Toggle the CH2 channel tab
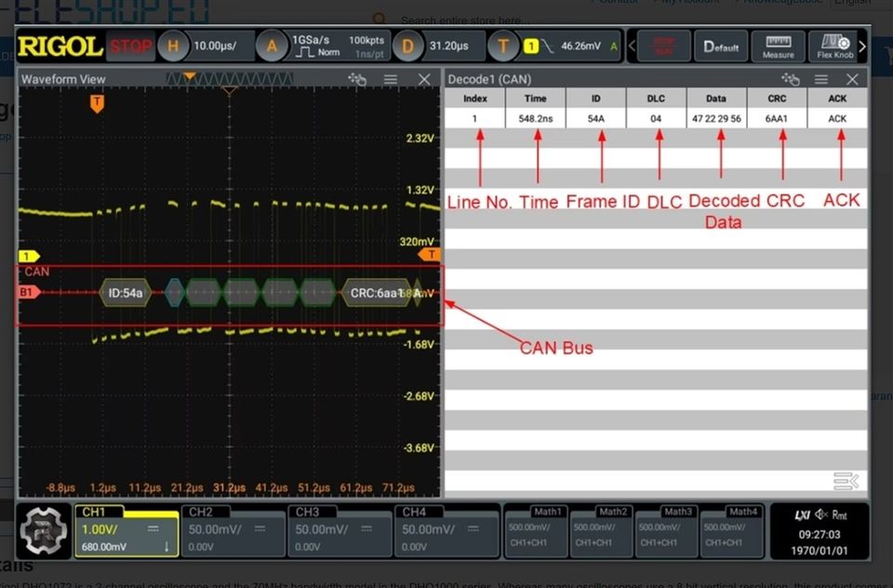893x588 pixels. click(233, 530)
